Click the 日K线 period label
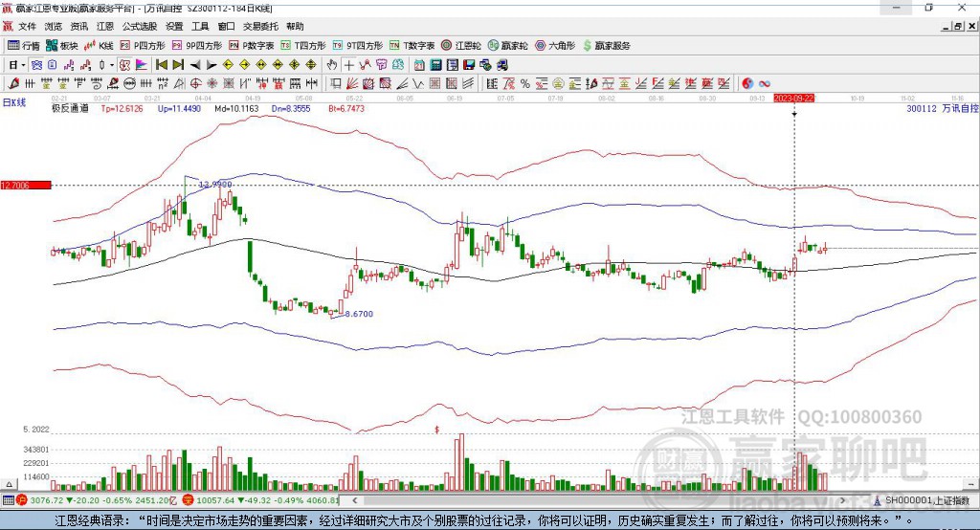 14,102
